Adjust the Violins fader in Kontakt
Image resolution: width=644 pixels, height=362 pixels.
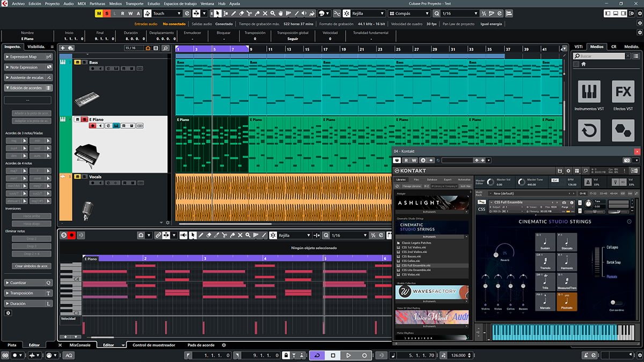click(x=485, y=287)
